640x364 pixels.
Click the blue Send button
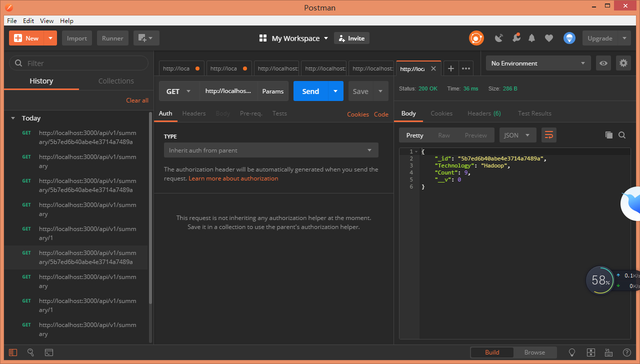pyautogui.click(x=310, y=91)
